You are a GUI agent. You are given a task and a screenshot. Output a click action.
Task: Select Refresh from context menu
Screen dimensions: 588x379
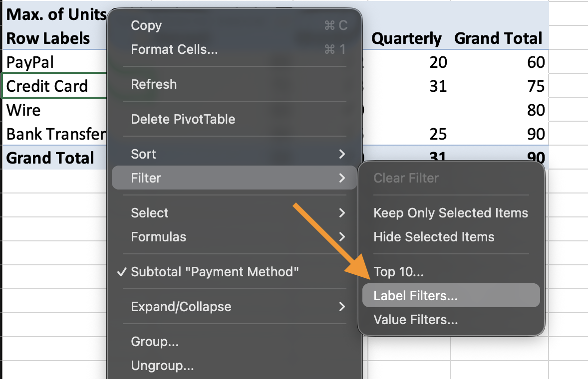[x=154, y=84]
